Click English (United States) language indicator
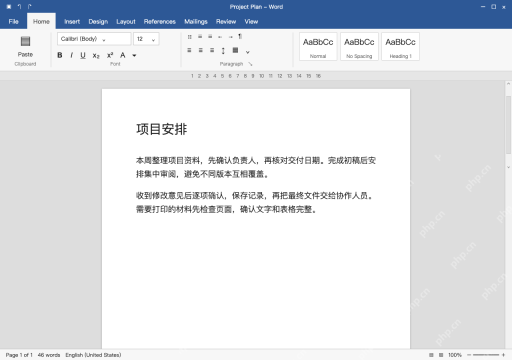This screenshot has width=512, height=360. click(93, 355)
